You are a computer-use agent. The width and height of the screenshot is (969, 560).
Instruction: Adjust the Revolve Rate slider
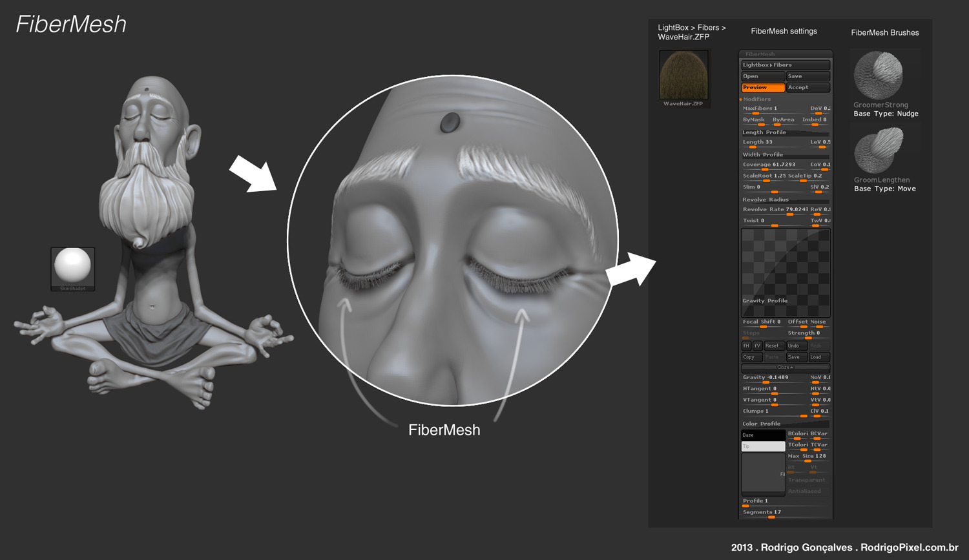(774, 210)
